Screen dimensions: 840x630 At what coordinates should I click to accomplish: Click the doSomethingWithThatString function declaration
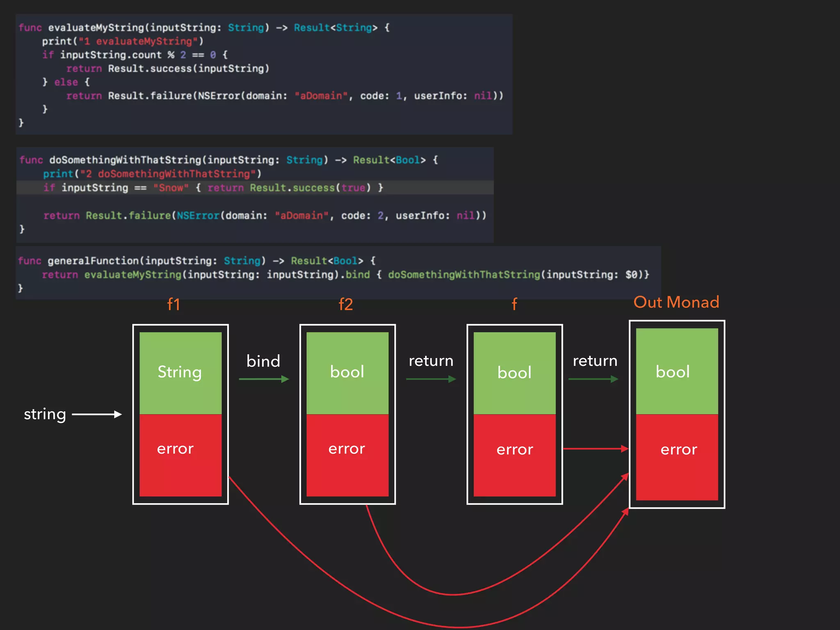(x=125, y=160)
